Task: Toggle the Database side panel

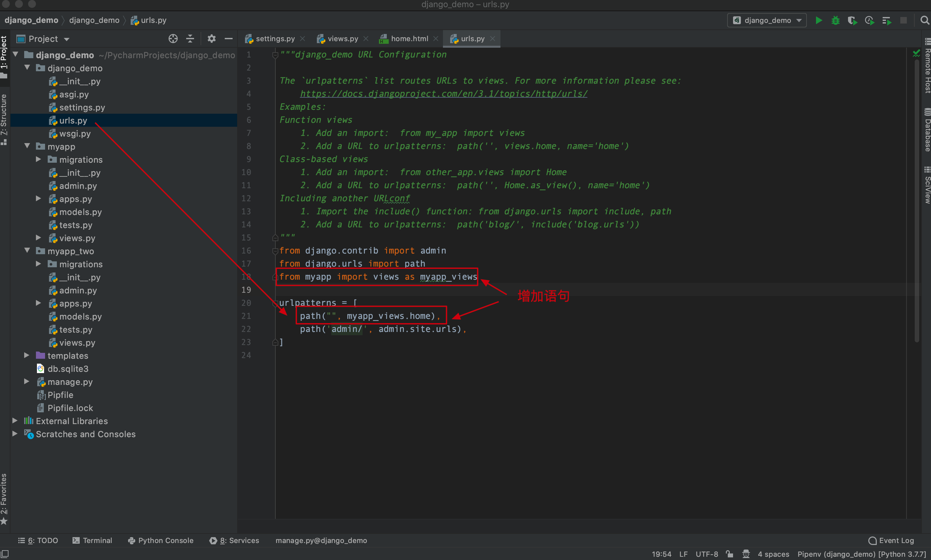Action: coord(926,130)
